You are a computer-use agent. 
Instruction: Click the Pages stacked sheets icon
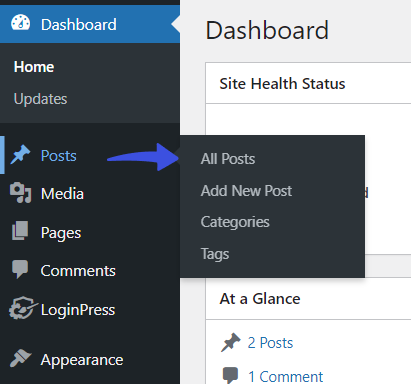point(20,231)
